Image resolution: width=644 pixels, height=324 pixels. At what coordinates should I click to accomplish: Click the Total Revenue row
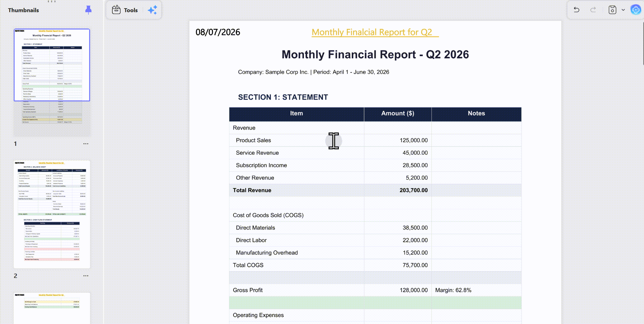click(x=375, y=190)
